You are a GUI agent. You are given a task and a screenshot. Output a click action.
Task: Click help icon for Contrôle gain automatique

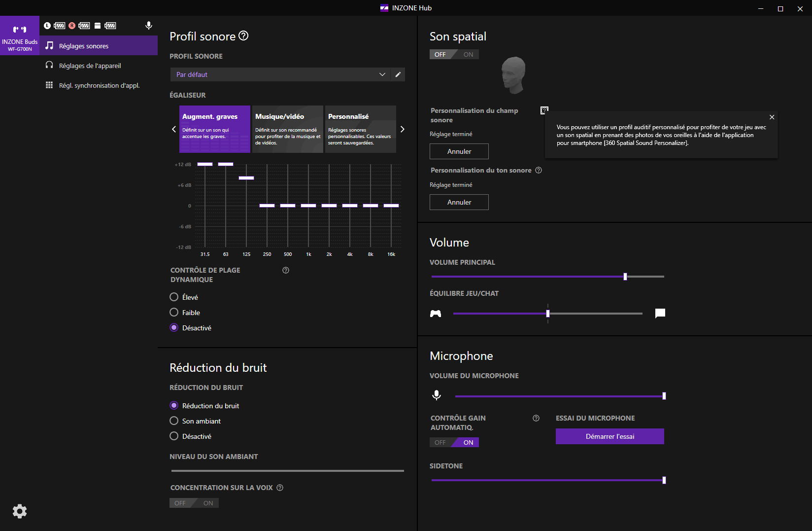536,418
